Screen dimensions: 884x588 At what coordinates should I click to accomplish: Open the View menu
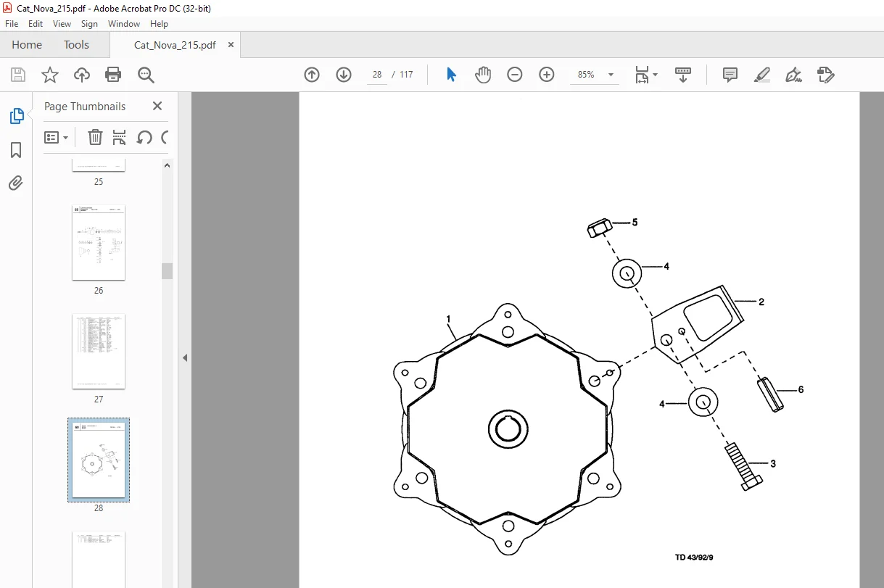tap(62, 24)
